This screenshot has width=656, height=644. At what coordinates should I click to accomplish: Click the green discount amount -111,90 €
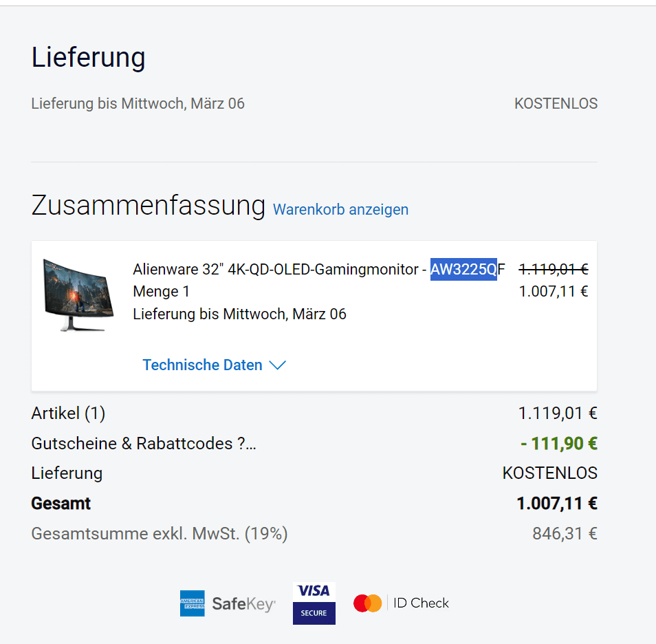tap(559, 444)
